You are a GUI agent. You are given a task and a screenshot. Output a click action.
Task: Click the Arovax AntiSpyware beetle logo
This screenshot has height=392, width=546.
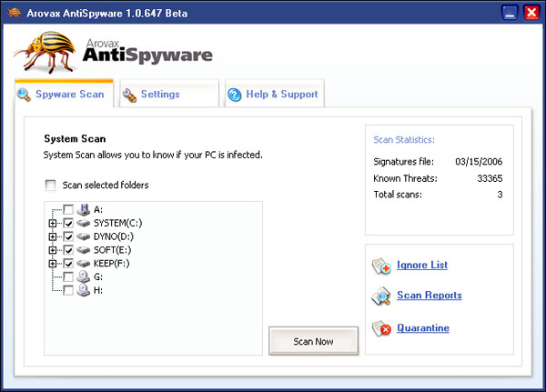pos(45,52)
